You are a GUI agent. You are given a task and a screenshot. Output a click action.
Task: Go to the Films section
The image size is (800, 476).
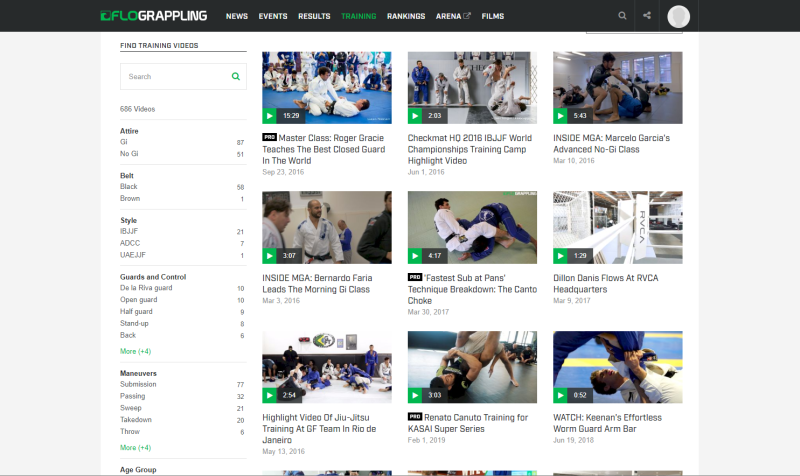click(x=492, y=16)
